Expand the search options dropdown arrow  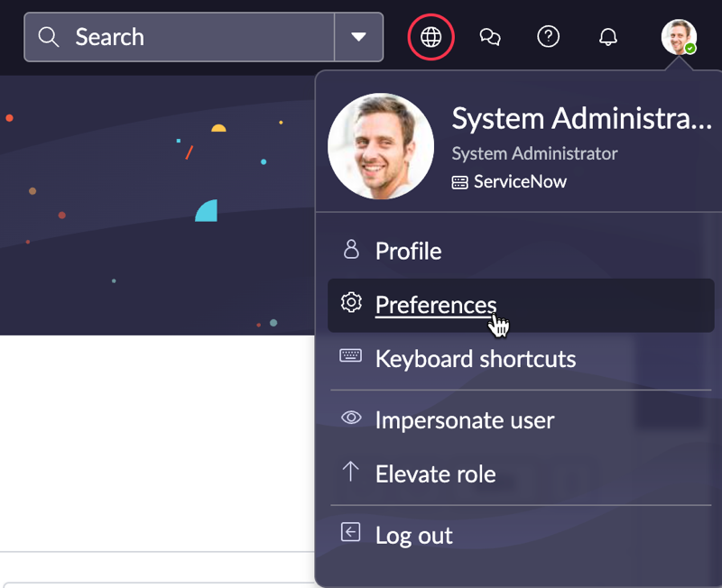[358, 37]
